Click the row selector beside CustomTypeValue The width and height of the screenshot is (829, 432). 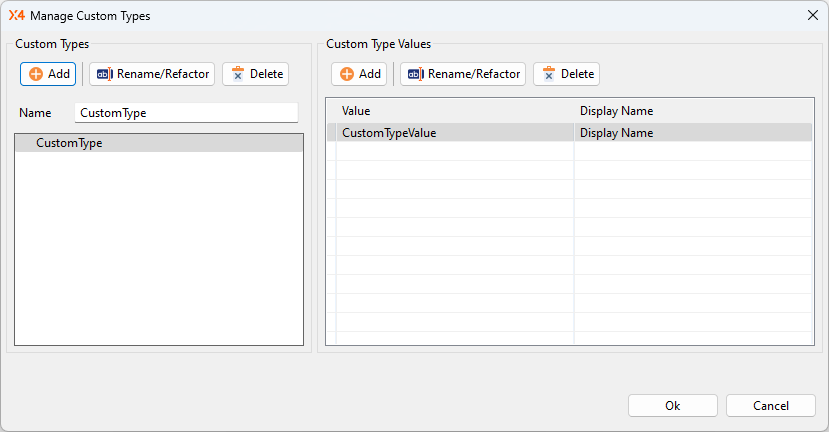pos(331,132)
